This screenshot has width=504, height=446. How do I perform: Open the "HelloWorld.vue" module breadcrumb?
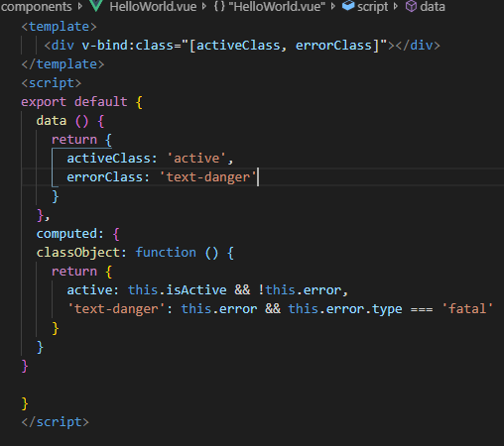pos(277,7)
